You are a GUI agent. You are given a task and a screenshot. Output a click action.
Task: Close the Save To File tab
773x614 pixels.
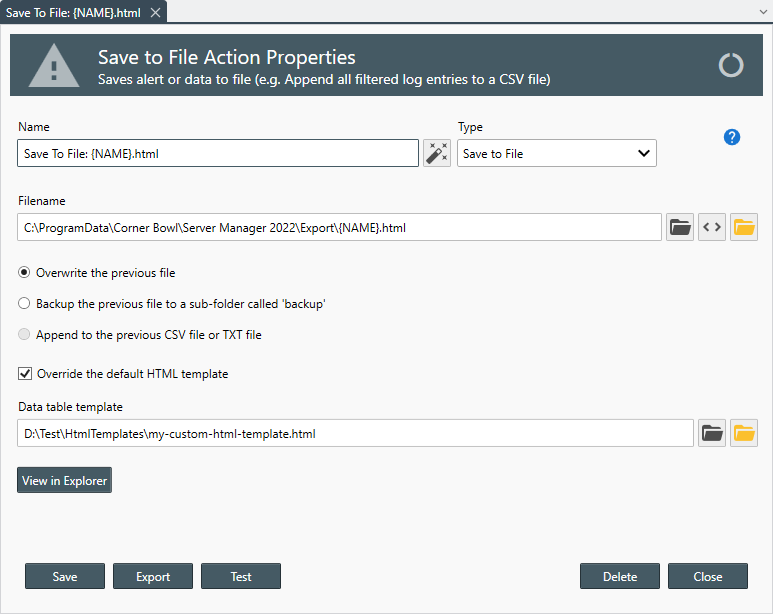[155, 12]
